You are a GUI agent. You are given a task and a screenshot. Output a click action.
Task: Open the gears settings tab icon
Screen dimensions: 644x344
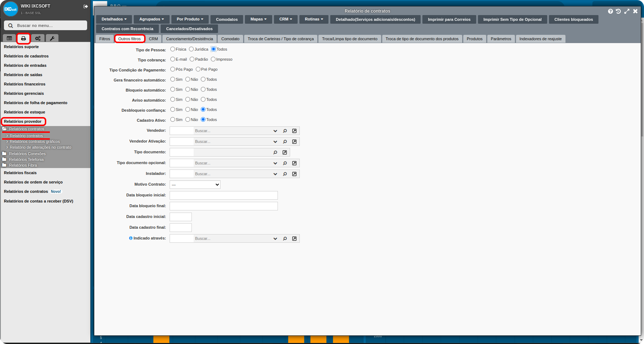click(x=38, y=38)
